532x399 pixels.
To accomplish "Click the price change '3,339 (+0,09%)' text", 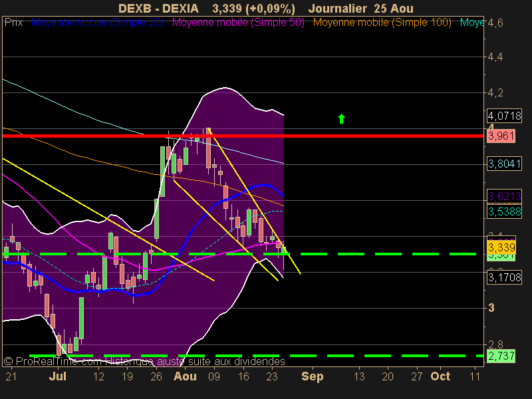I will pos(253,8).
